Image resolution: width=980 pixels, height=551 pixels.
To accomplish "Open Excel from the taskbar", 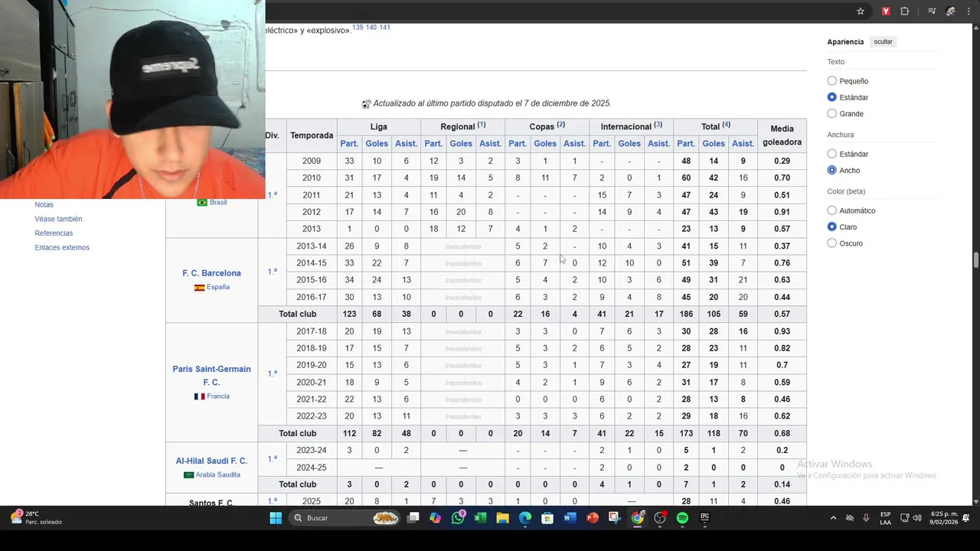I will 480,518.
